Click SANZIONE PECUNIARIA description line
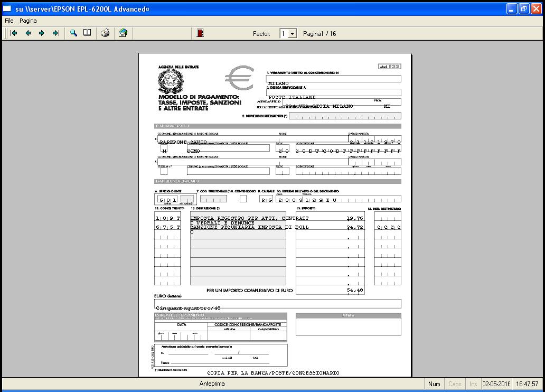 tap(250, 227)
